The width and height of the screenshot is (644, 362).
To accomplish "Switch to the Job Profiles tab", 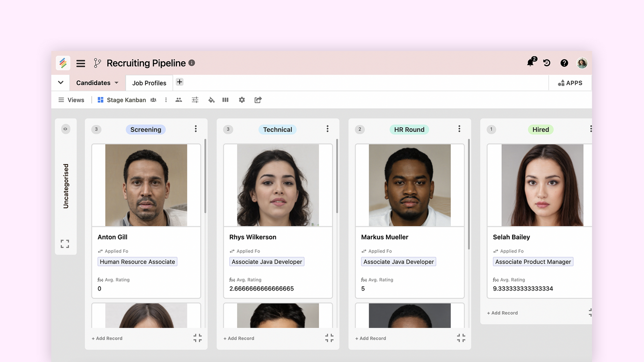I will click(149, 83).
